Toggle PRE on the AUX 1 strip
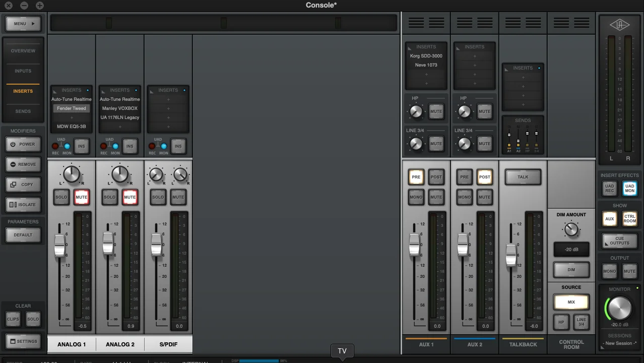 click(416, 177)
